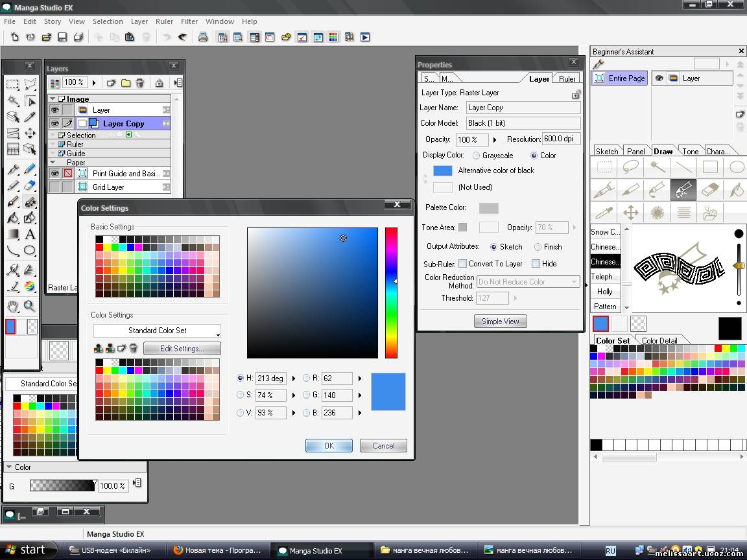Collapse the Paper layer group

(53, 163)
